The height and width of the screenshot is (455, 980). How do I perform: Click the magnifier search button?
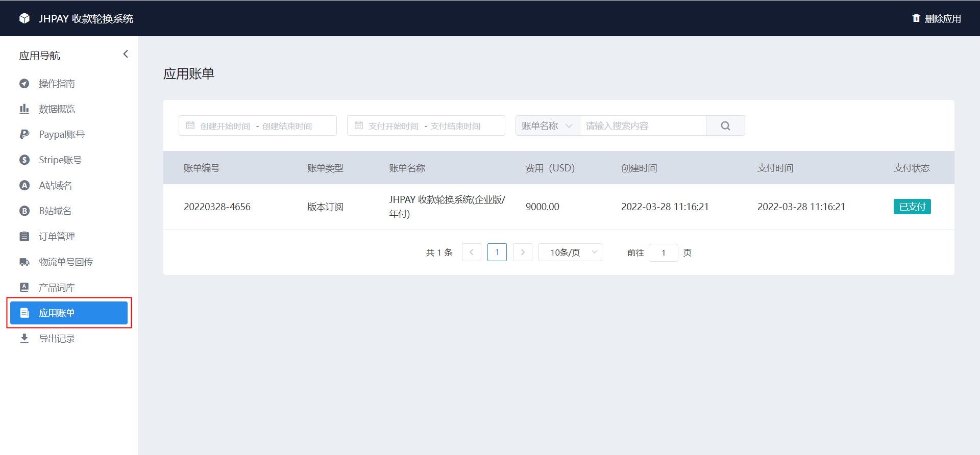pyautogui.click(x=725, y=125)
